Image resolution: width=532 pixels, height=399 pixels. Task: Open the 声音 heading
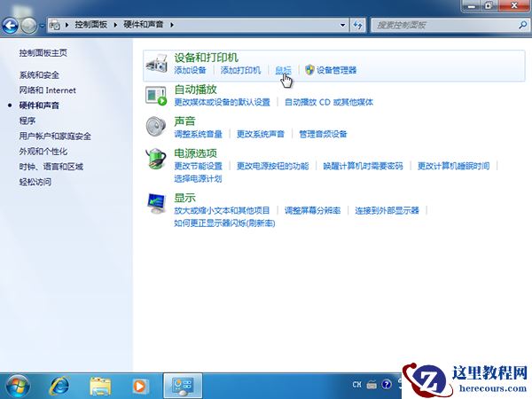coord(185,121)
